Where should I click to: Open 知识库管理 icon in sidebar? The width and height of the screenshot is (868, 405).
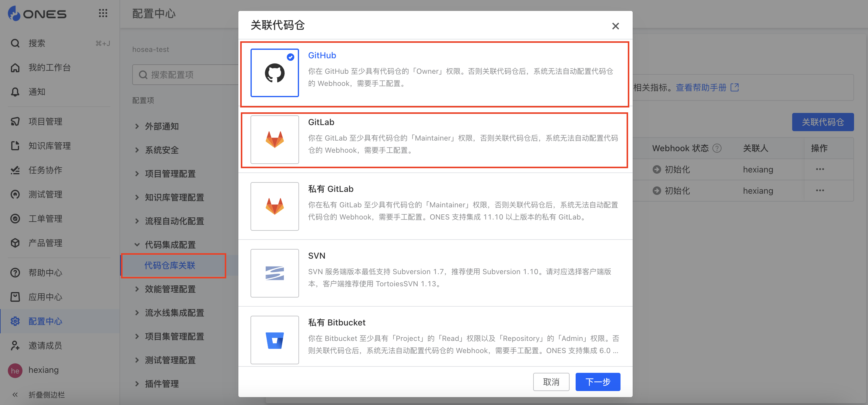pyautogui.click(x=15, y=146)
